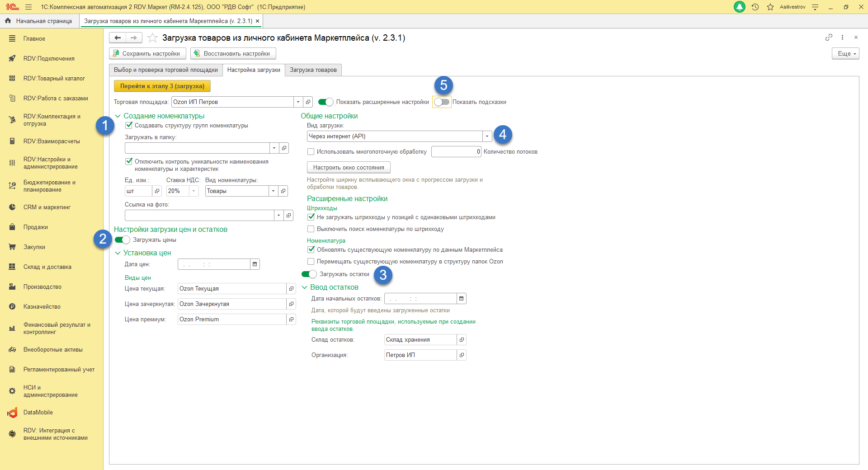Open DataMobile section in sidebar
The height and width of the screenshot is (470, 868).
coord(38,413)
